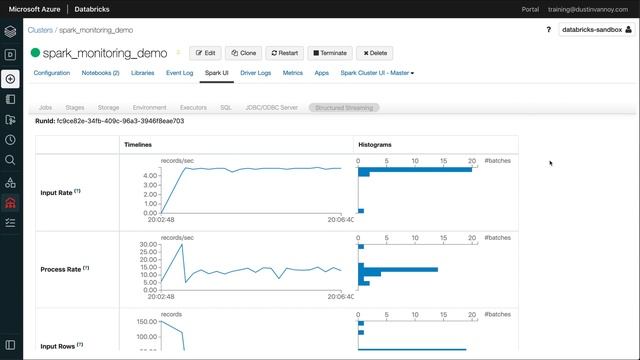Switch to the Configuration tab
The width and height of the screenshot is (640, 360).
(52, 73)
